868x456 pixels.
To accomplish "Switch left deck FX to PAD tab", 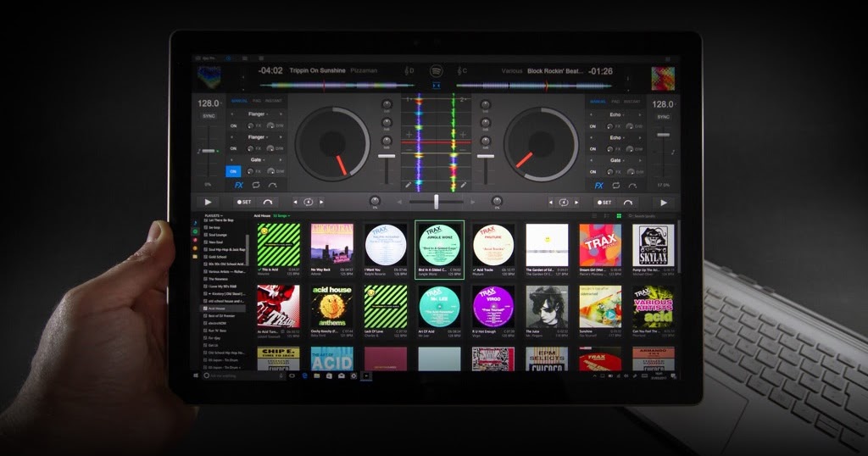I will tap(257, 101).
